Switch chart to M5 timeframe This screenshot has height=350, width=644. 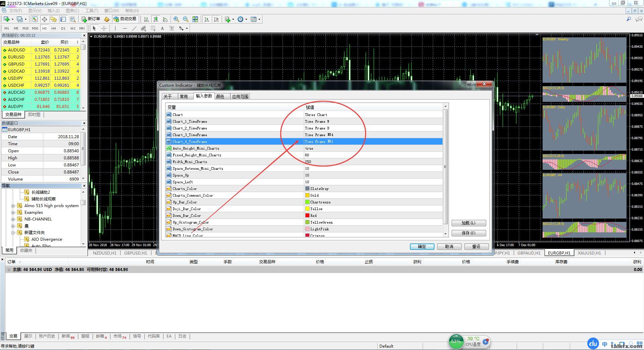tap(16, 29)
